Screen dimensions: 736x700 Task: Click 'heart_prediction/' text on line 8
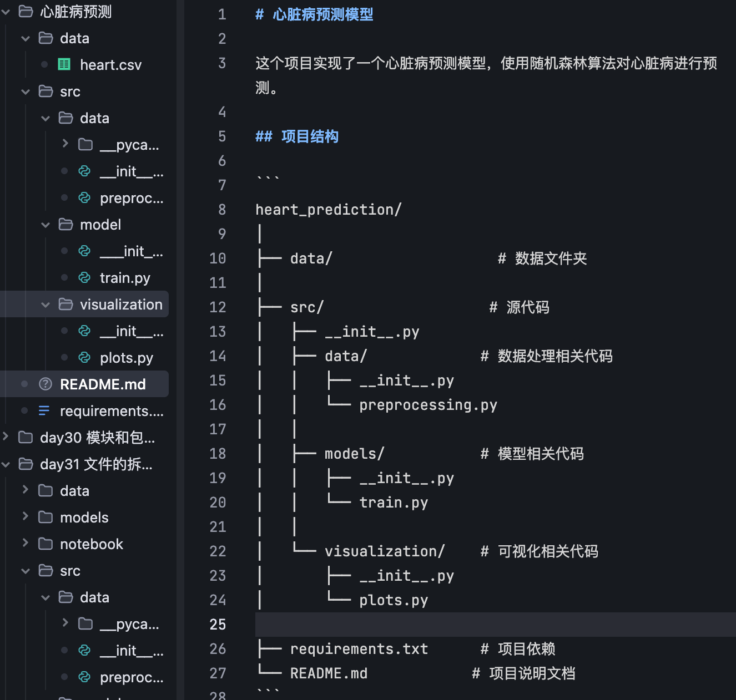[x=328, y=210]
